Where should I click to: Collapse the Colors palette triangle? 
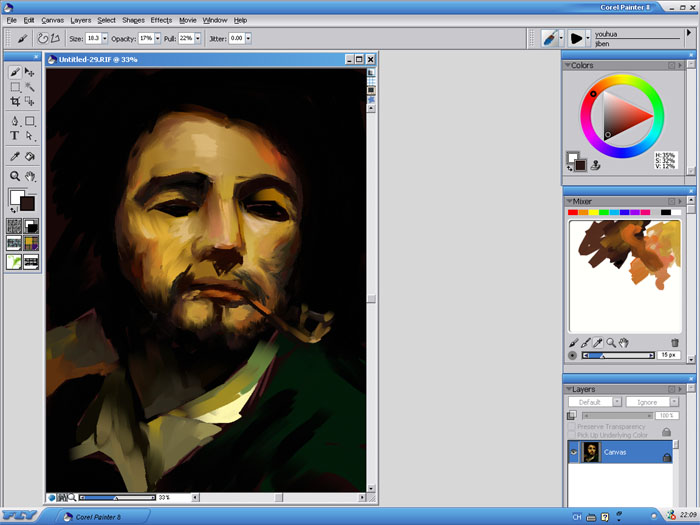pyautogui.click(x=567, y=65)
